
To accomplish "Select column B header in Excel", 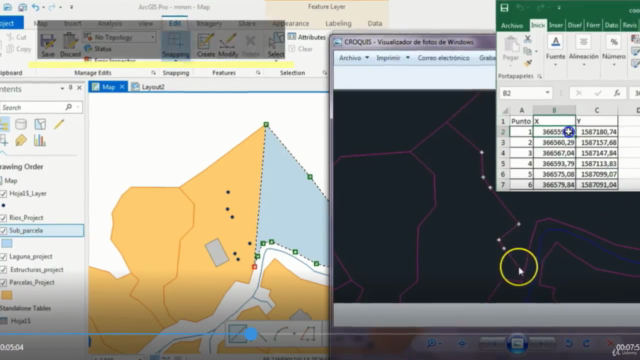I will (554, 110).
